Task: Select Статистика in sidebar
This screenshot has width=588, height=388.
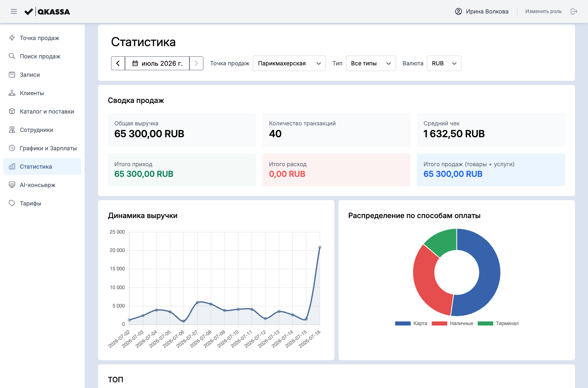Action: point(42,167)
